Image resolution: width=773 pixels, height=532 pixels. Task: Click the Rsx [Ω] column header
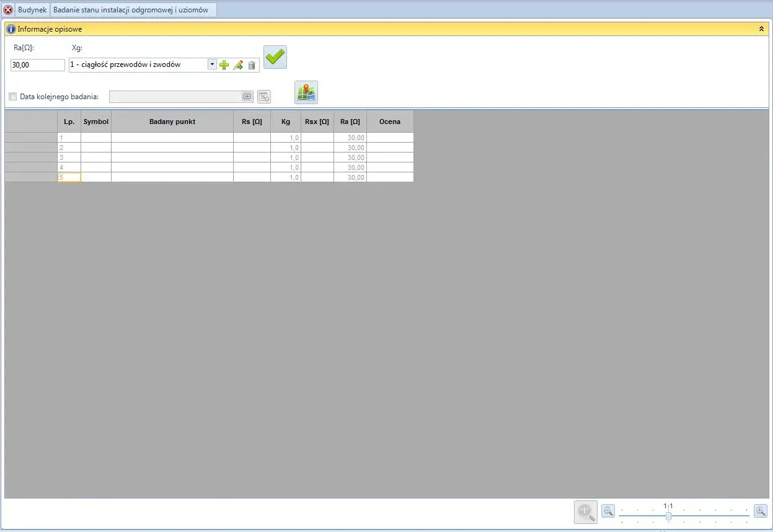pos(317,122)
